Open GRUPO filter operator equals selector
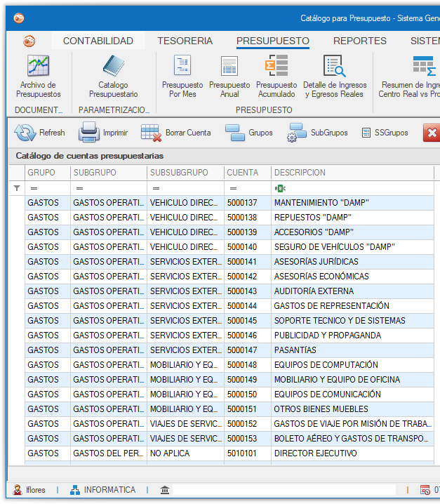This screenshot has height=504, width=440. click(34, 188)
